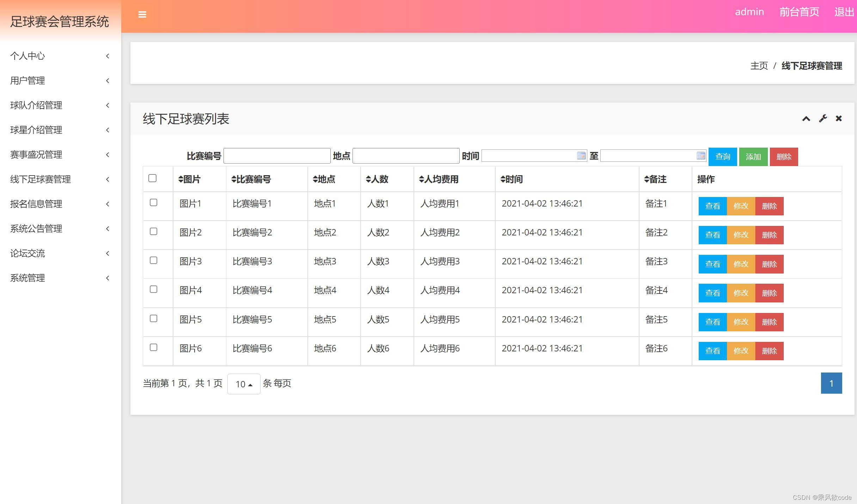Collapse the 线下足球赛列表 panel upward
This screenshot has width=857, height=504.
pyautogui.click(x=806, y=119)
